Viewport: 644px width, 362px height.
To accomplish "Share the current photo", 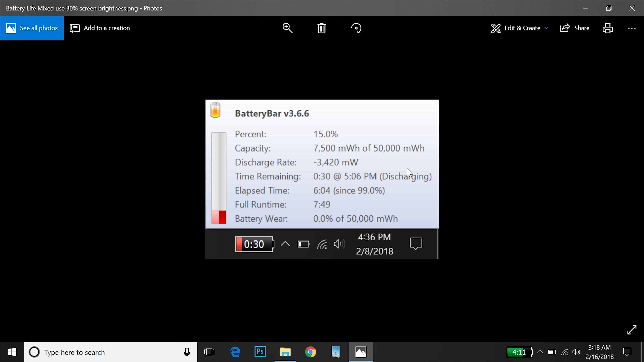I will [575, 28].
